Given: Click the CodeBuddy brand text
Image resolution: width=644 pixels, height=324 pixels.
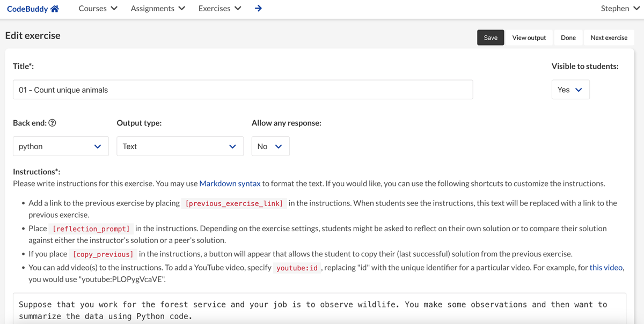Looking at the screenshot, I should (27, 9).
